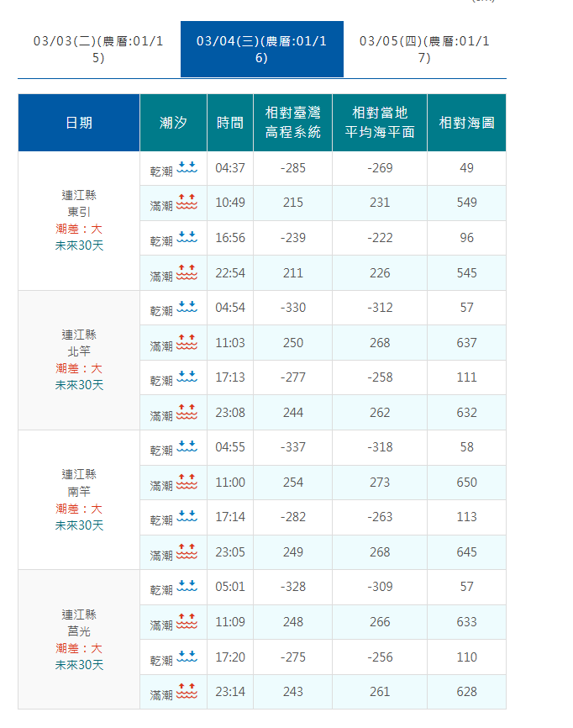Click high tide icon for 南竿 23:05
The image size is (573, 728).
coord(187,552)
